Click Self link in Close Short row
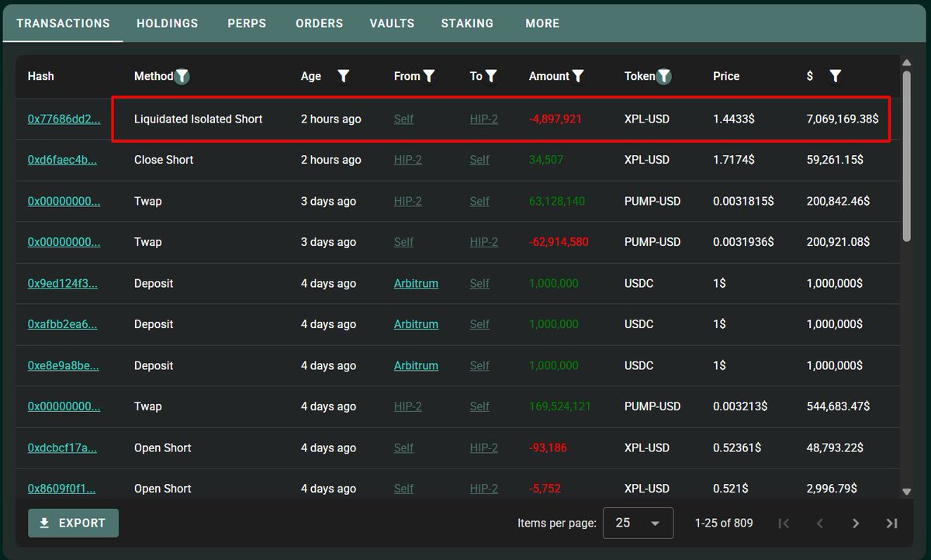The image size is (931, 560). coord(479,160)
